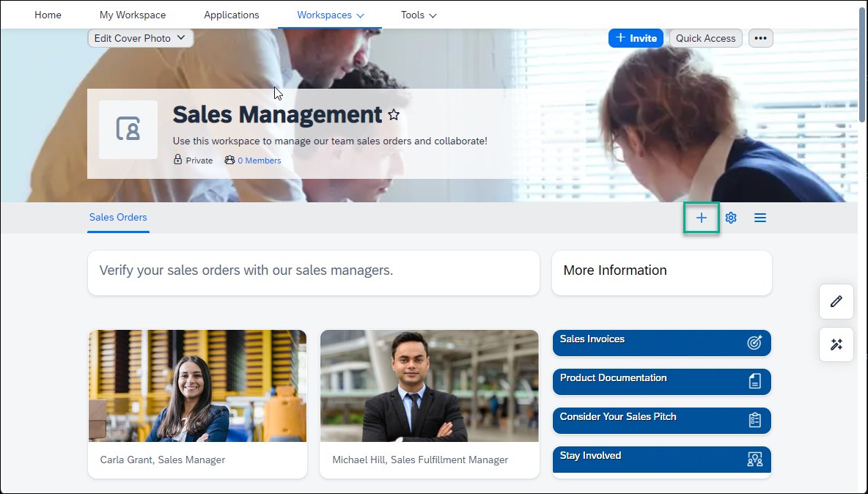The image size is (868, 494).
Task: Click the Quick Access button
Action: (x=706, y=38)
